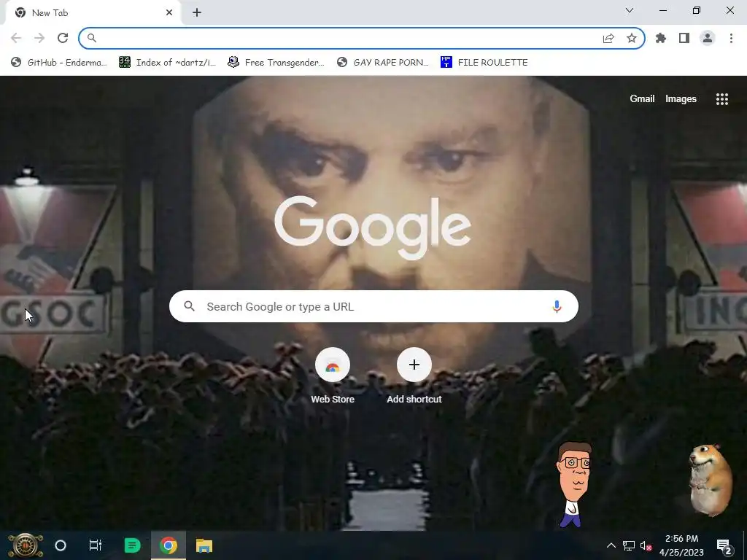Go forward with the forward arrow
The image size is (747, 560).
pos(39,38)
